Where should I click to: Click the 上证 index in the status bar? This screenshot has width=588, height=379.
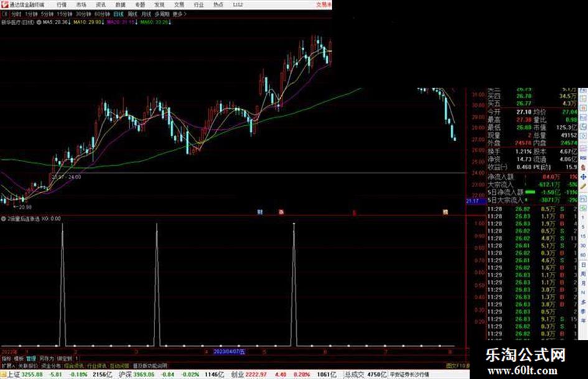pos(13,374)
